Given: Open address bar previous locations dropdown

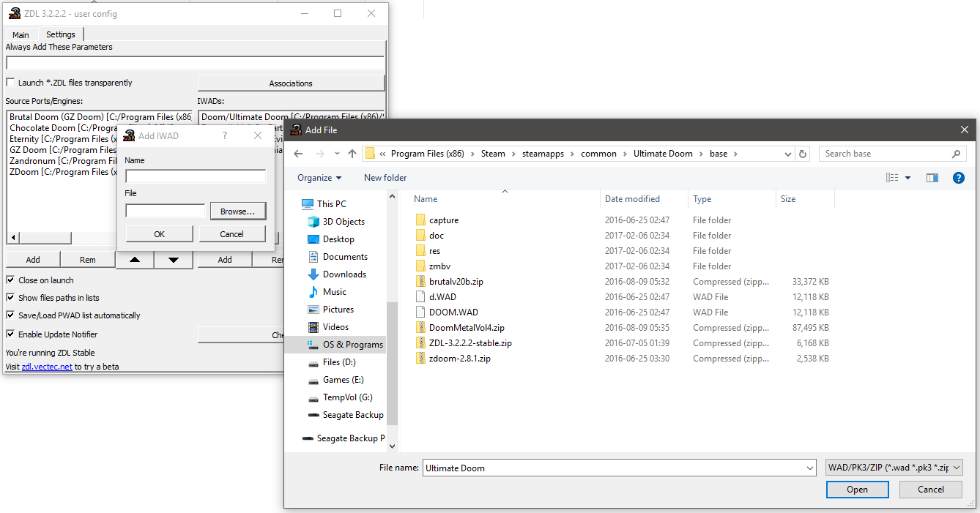Looking at the screenshot, I should (x=787, y=154).
